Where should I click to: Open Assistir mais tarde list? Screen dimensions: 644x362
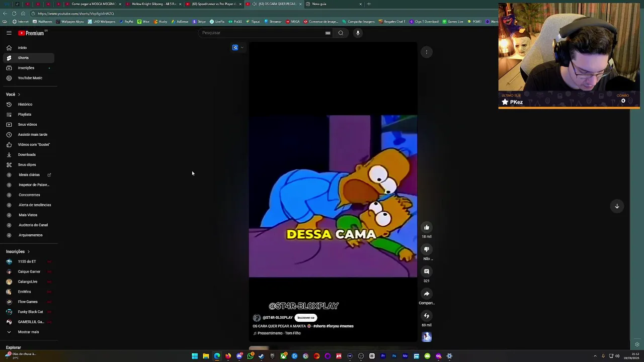pyautogui.click(x=29, y=135)
